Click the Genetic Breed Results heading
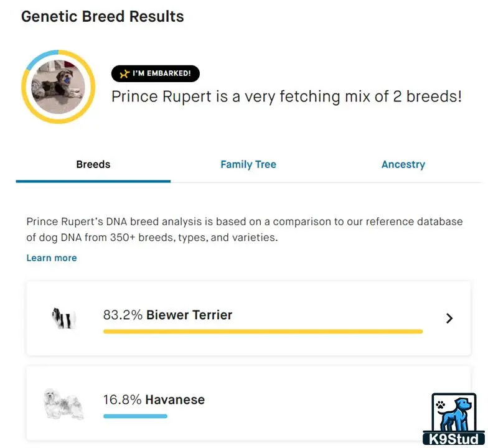488x448 pixels. pyautogui.click(x=102, y=16)
